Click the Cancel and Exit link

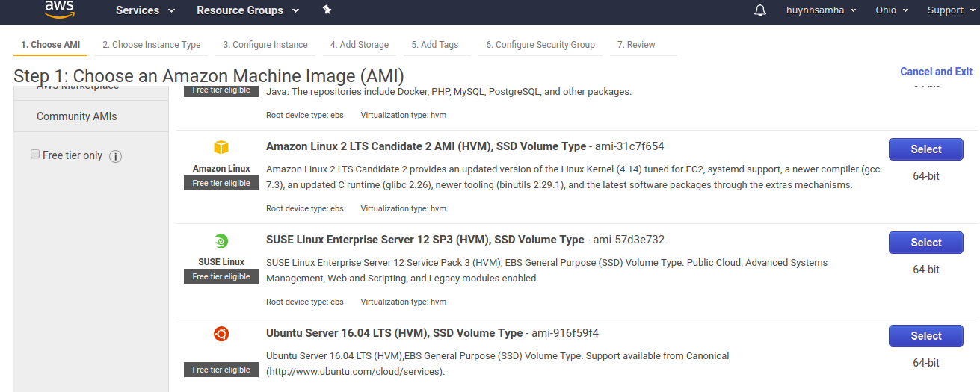click(x=936, y=72)
